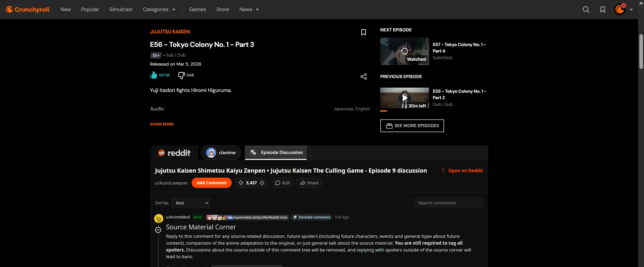Click the u/AutoLovepon author link
Viewport: 644px width, 267px height.
[171, 183]
